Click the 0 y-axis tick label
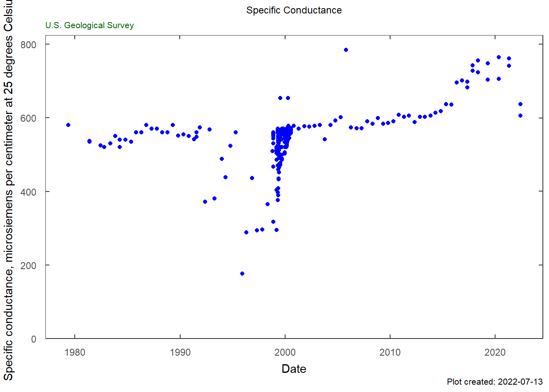Screen dimensions: 549x392 [33, 339]
